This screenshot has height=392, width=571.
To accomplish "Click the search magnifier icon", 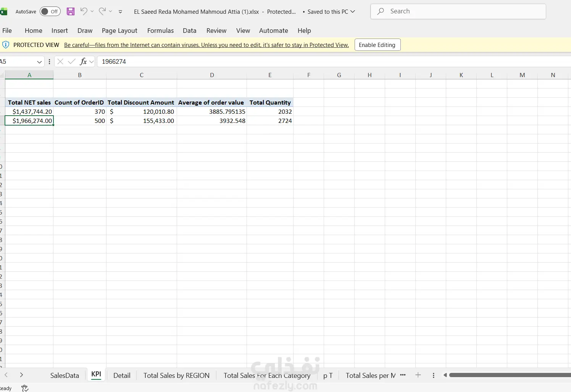I will point(381,11).
